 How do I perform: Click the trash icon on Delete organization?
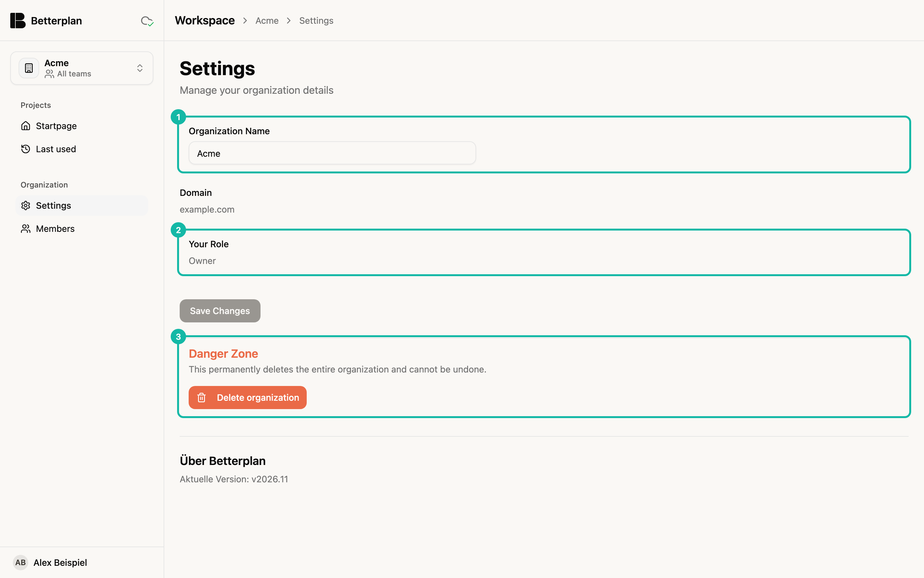coord(201,398)
